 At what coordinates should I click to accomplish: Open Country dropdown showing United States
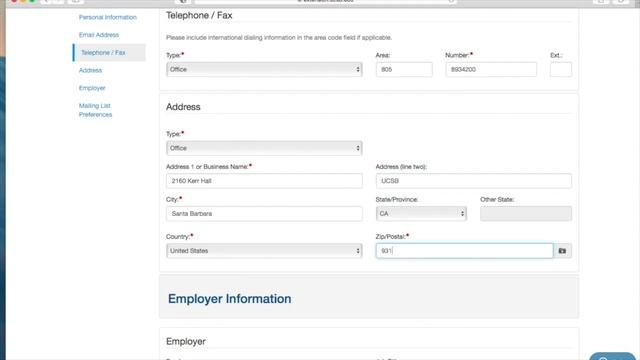tap(264, 251)
